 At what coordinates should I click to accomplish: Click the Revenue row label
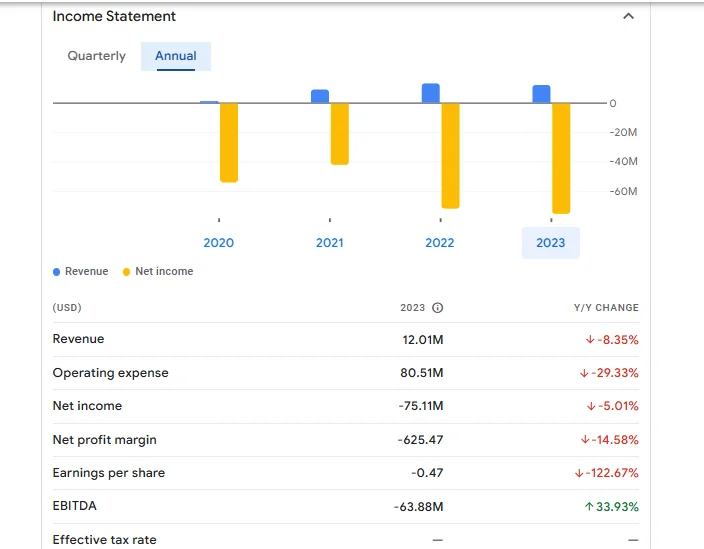78,339
